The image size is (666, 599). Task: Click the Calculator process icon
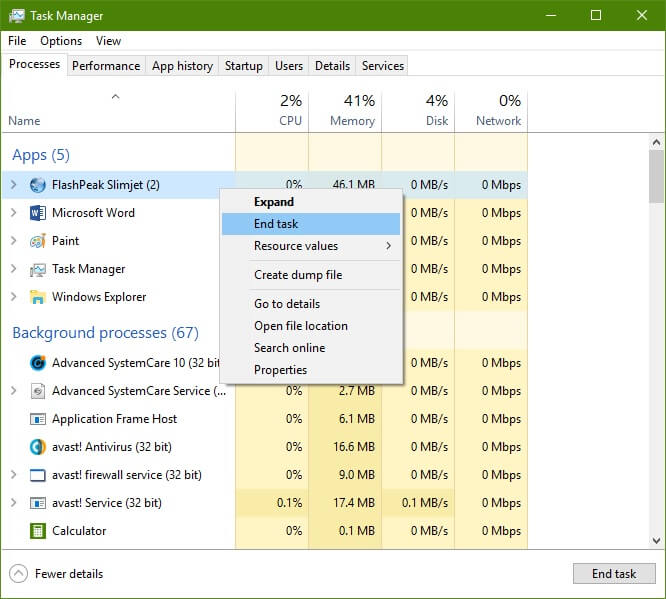tap(37, 531)
